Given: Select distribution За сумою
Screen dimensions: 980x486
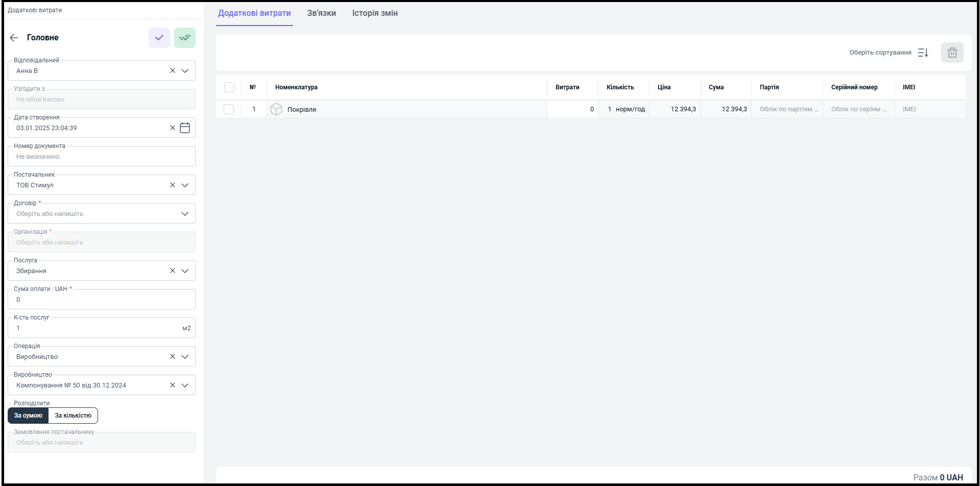Looking at the screenshot, I should (x=28, y=416).
